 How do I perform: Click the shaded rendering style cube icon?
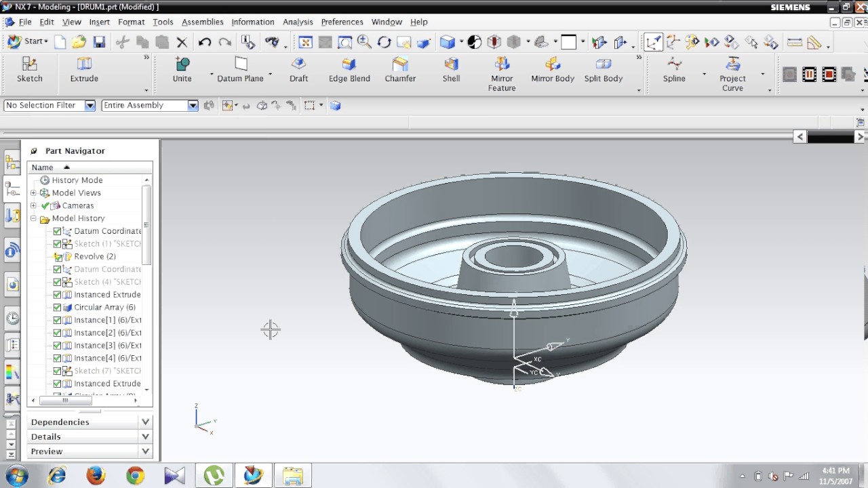447,42
